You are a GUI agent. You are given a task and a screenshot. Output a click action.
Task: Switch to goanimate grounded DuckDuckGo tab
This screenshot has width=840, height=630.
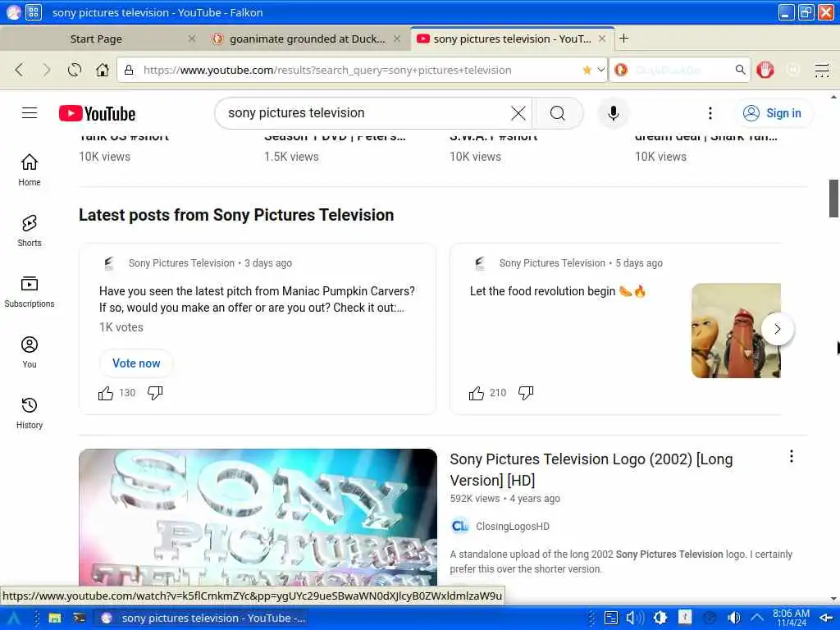click(x=307, y=39)
